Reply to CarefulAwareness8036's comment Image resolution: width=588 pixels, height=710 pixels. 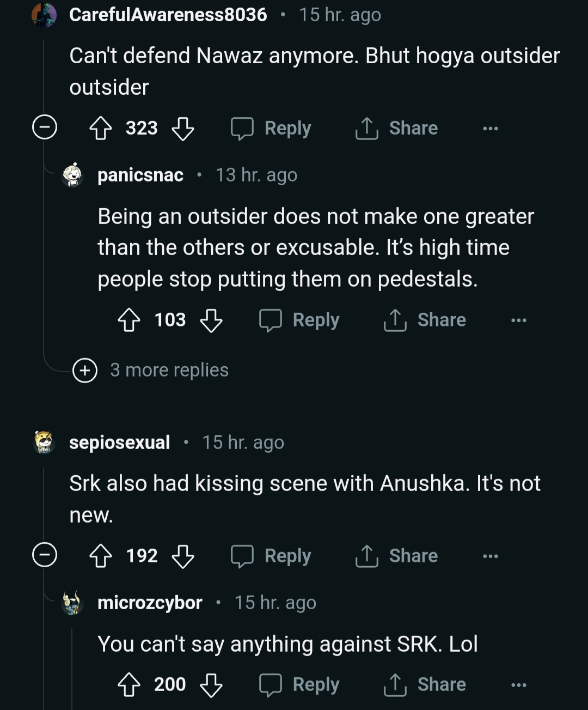[x=271, y=129]
